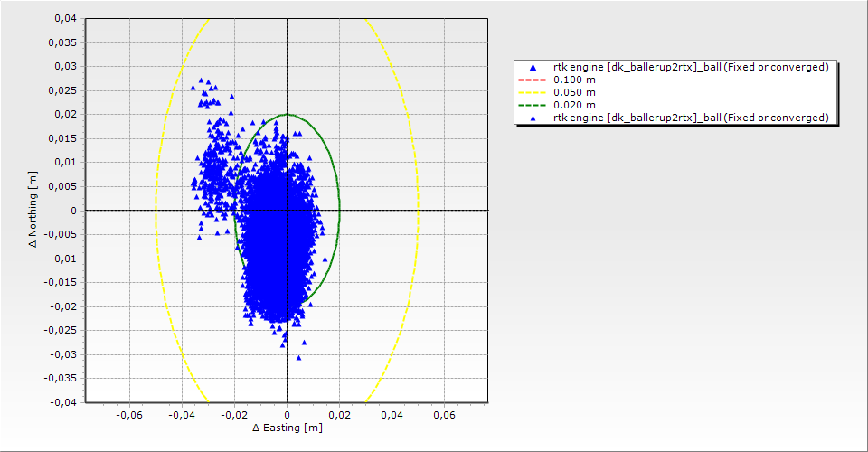Click the 0,04 Northing axis label
The image size is (868, 452).
pyautogui.click(x=65, y=18)
